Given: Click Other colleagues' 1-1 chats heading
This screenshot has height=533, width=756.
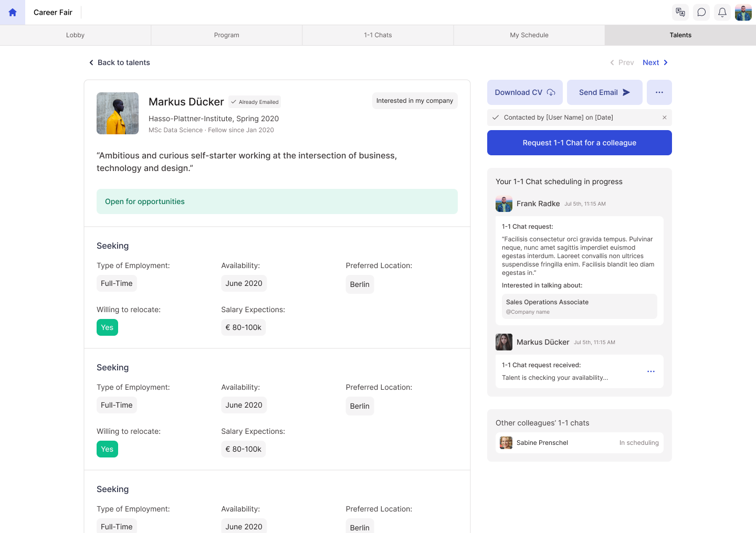Looking at the screenshot, I should [x=542, y=423].
